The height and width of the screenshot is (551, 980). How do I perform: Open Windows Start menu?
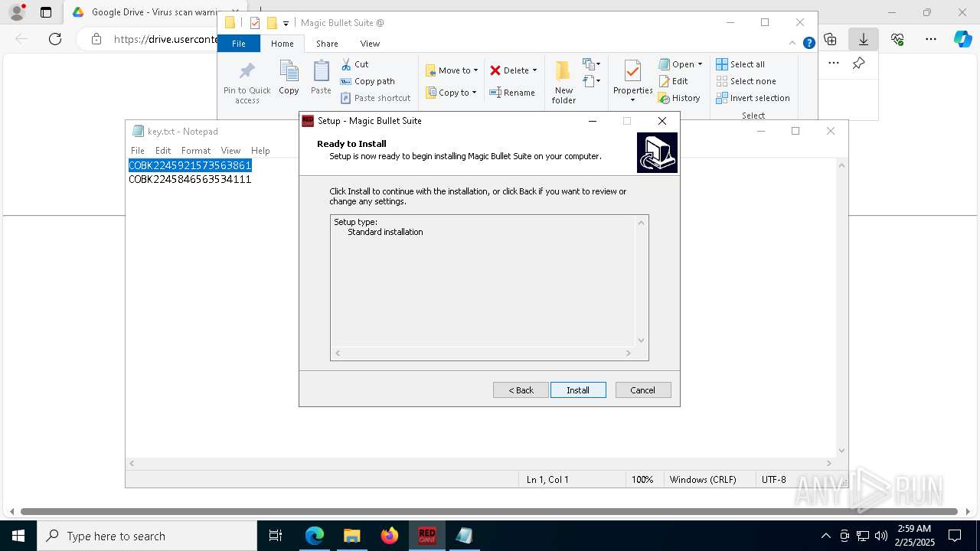[x=18, y=536]
